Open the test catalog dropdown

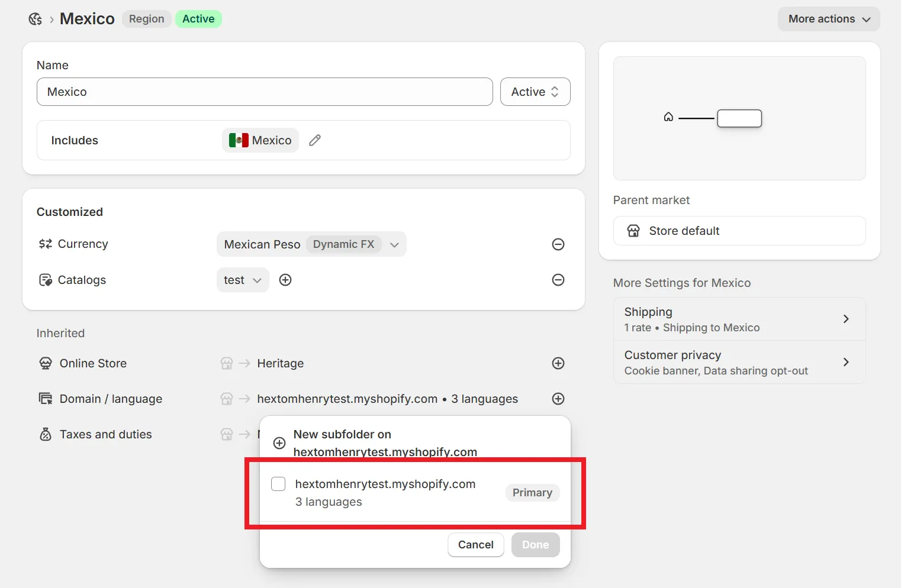tap(243, 280)
